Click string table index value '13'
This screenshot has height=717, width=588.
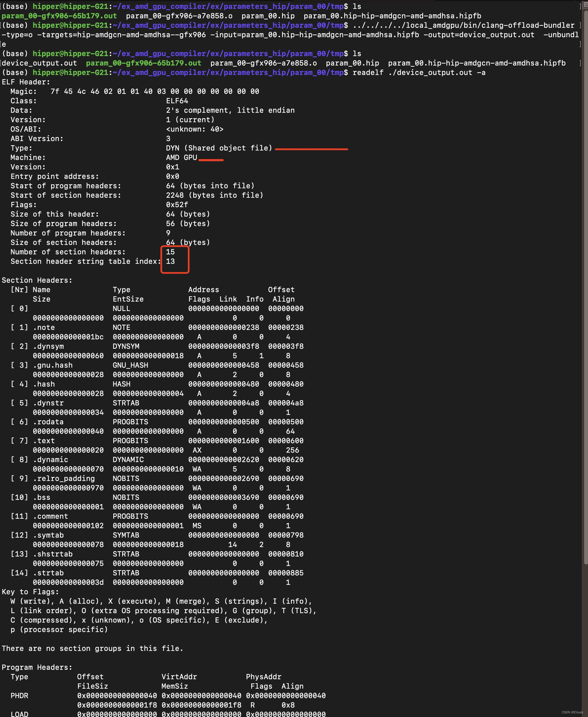(170, 262)
